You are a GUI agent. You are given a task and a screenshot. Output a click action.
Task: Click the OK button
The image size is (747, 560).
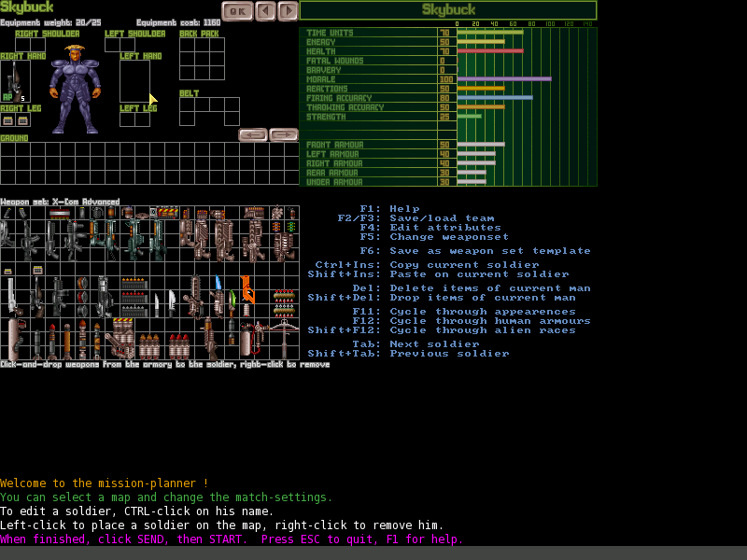[237, 11]
